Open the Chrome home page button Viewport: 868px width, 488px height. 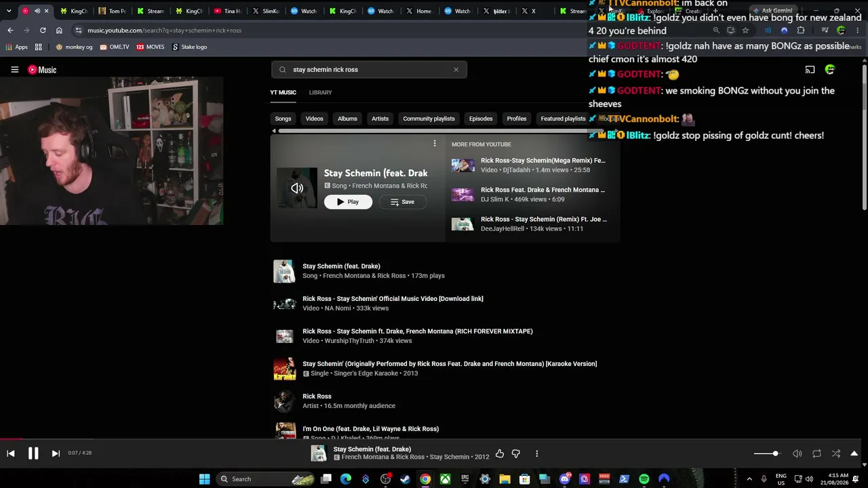pyautogui.click(x=59, y=30)
